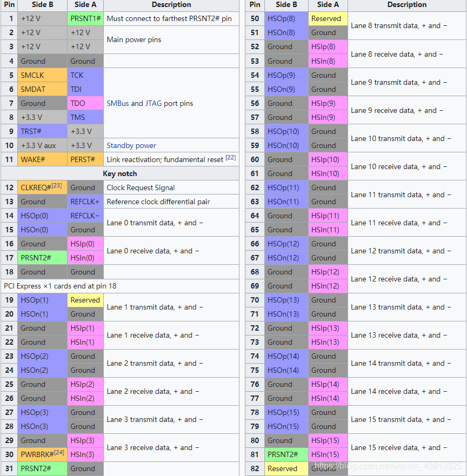
Task: Select the HSIn(2) cell
Action: pos(85,398)
